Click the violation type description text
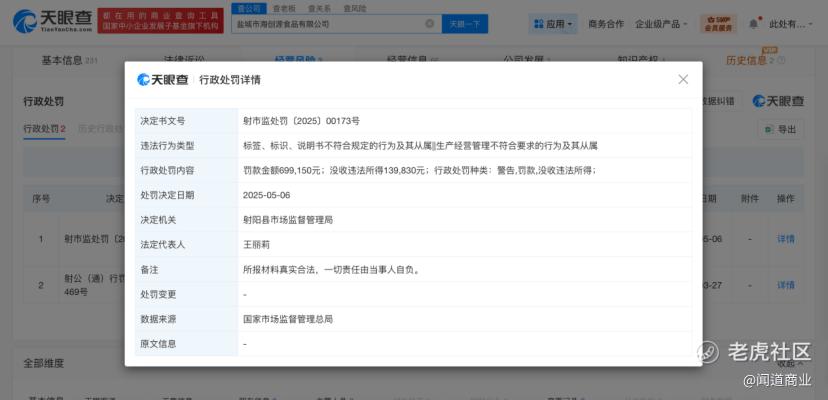The width and height of the screenshot is (828, 400). [x=420, y=146]
